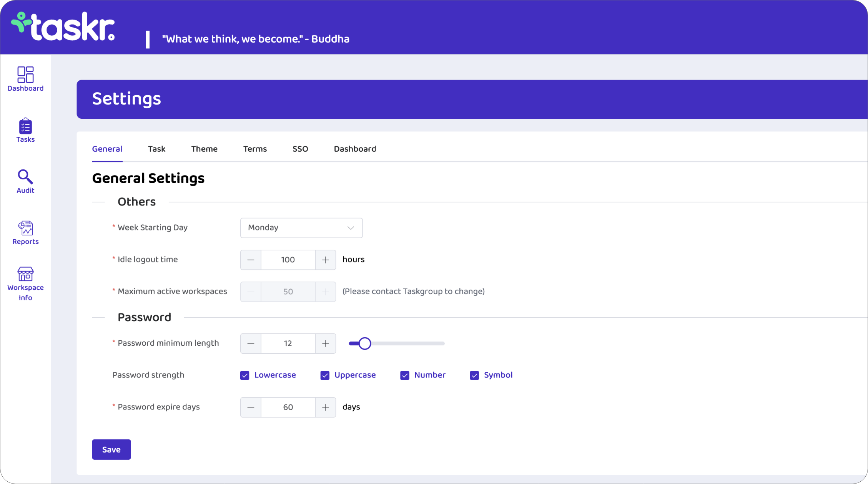Open the Audit section

point(25,181)
